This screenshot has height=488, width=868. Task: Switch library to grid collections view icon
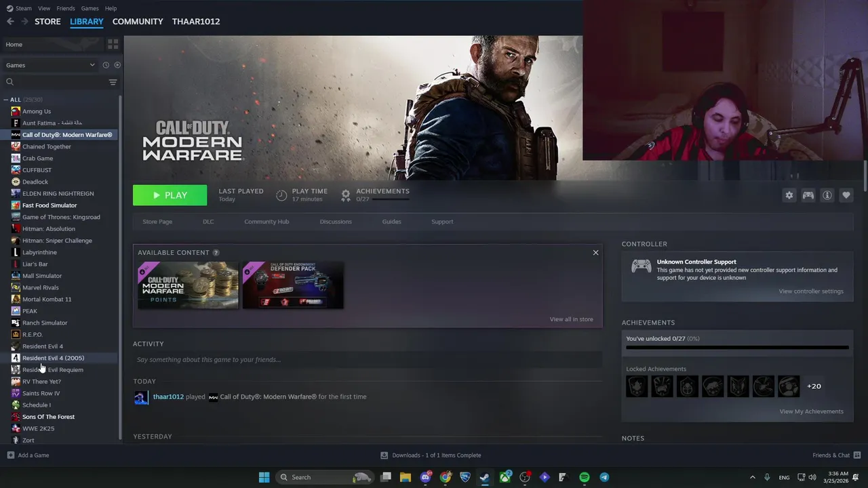[x=113, y=44]
